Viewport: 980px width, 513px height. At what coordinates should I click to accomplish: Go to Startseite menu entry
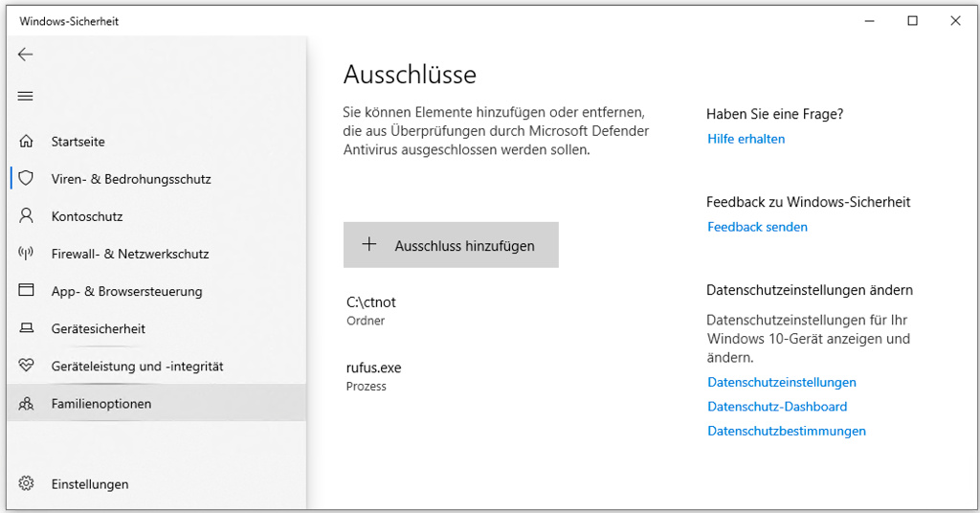(156, 142)
